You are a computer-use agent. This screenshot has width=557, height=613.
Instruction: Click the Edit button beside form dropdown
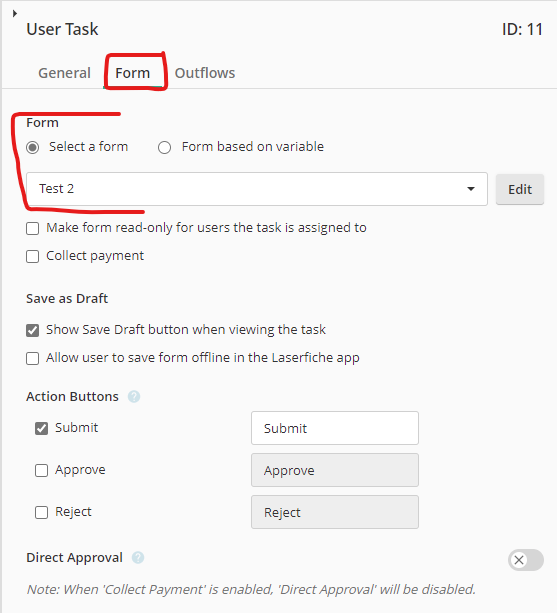tap(520, 189)
